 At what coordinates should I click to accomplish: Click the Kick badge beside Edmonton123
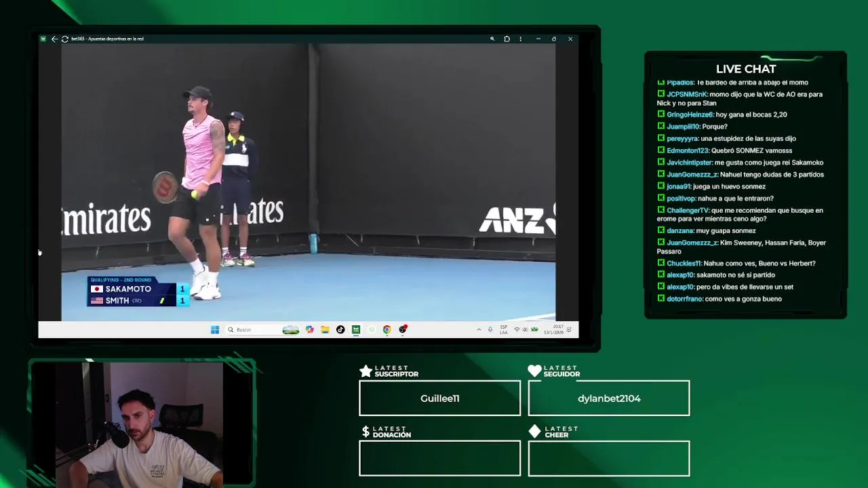(661, 150)
